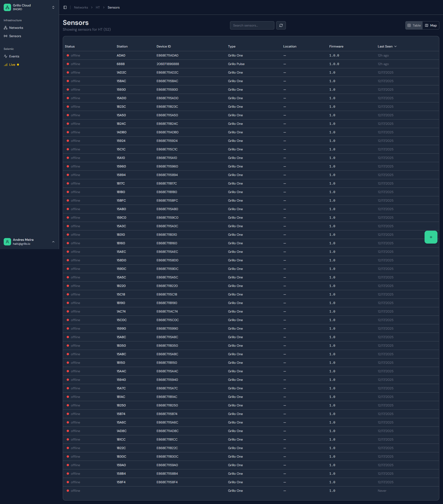This screenshot has height=504, width=443.
Task: Click the Grillo Cloud logo icon
Action: click(7, 7)
